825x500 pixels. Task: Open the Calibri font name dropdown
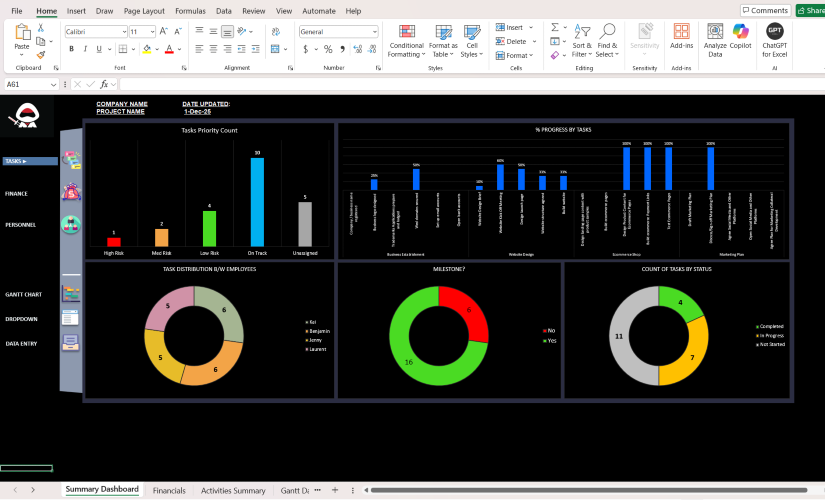pos(124,32)
